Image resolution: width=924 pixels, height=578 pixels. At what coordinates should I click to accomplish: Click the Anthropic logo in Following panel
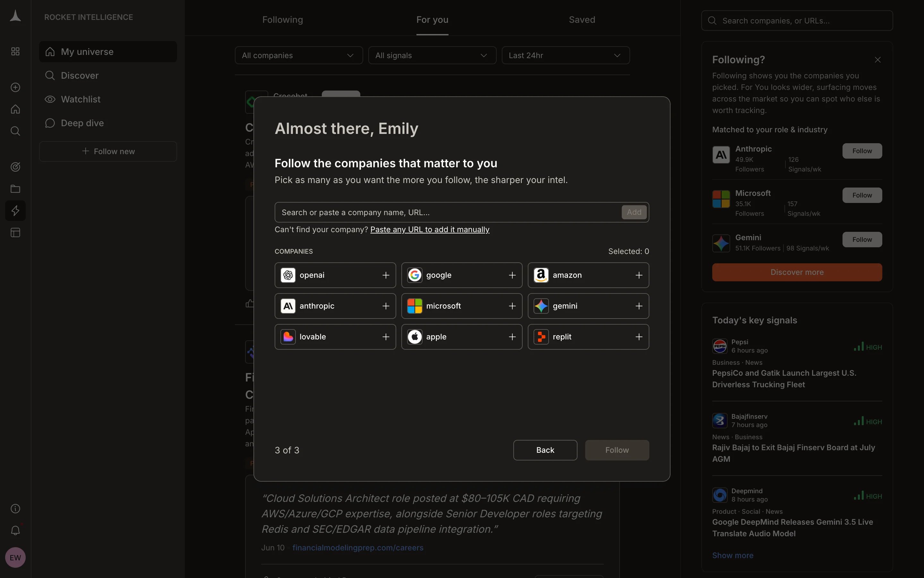721,155
